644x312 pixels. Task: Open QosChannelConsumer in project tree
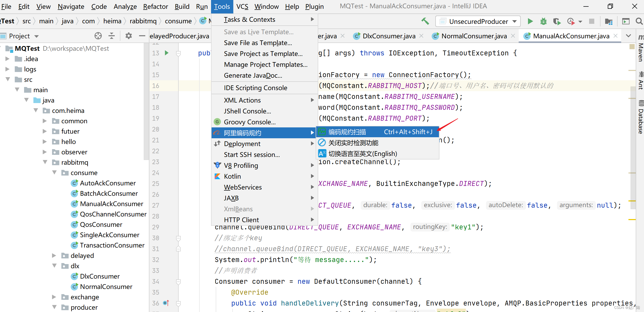[x=113, y=214]
